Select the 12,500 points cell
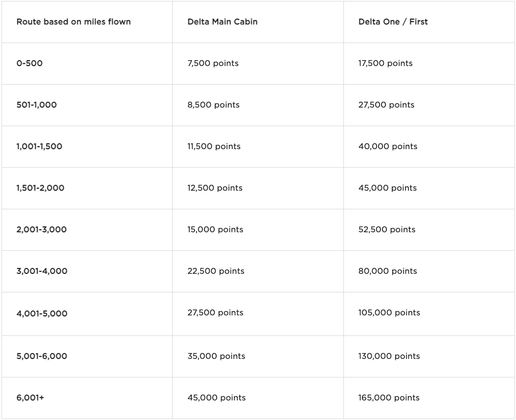The image size is (516, 420). [215, 188]
